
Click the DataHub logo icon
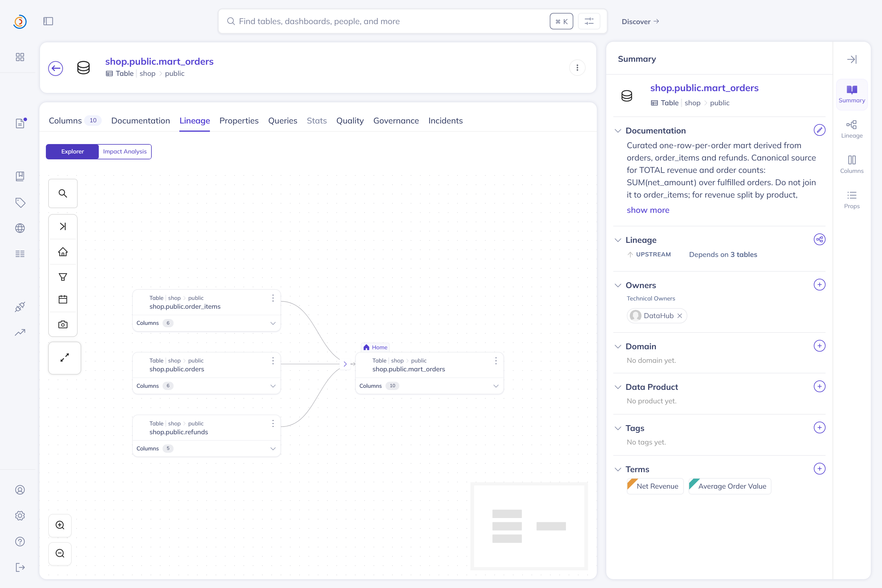(20, 21)
